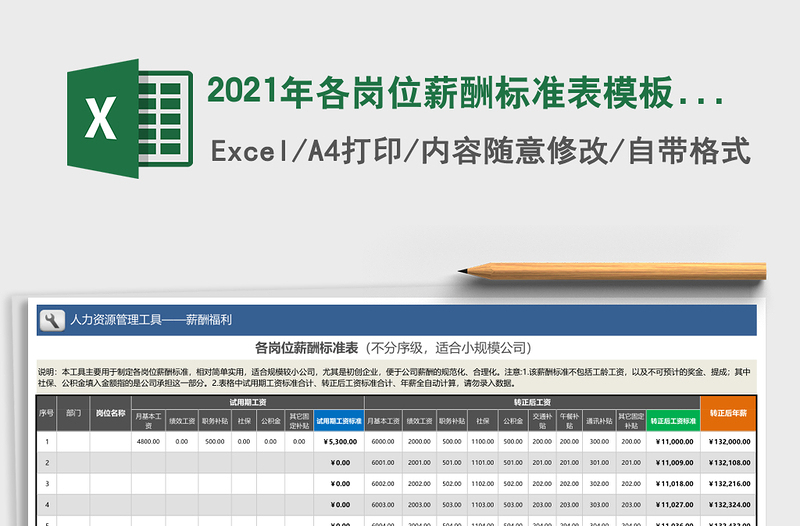The image size is (800, 526).
Task: Select 月基本工资 header under 试用期工资
Action: pyautogui.click(x=148, y=421)
